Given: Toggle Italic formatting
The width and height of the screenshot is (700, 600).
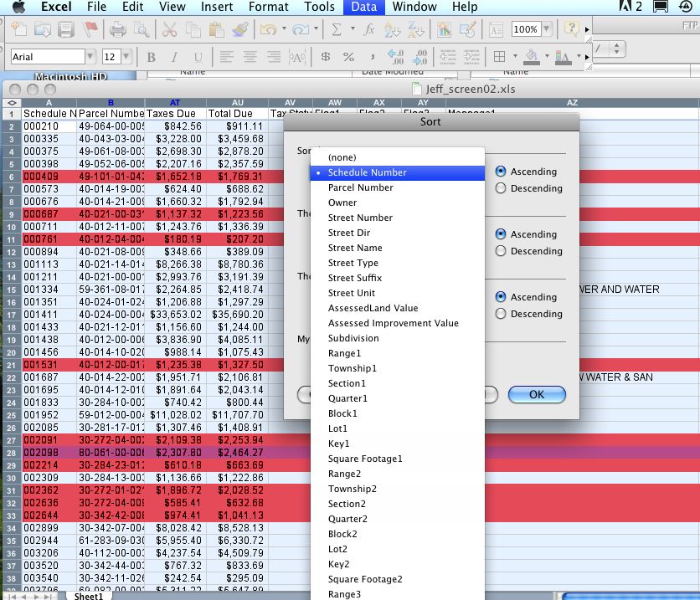Looking at the screenshot, I should (x=174, y=57).
